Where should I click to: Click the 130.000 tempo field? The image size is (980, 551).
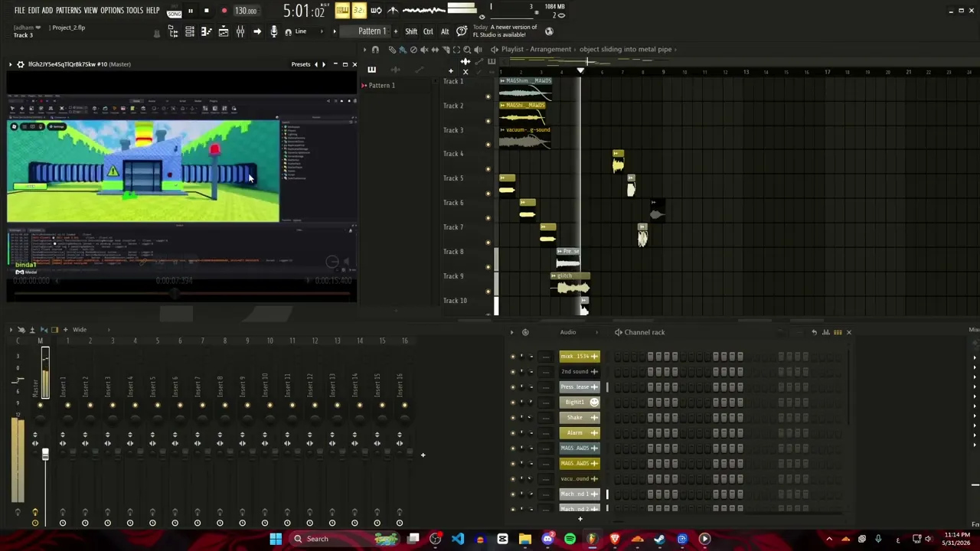(246, 11)
